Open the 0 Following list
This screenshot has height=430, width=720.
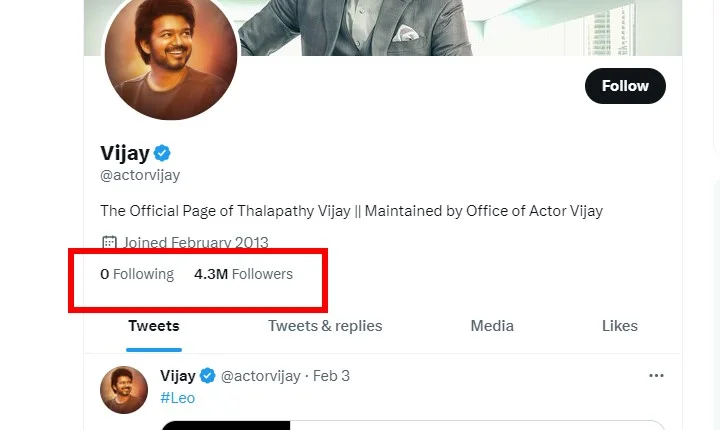pyautogui.click(x=137, y=274)
